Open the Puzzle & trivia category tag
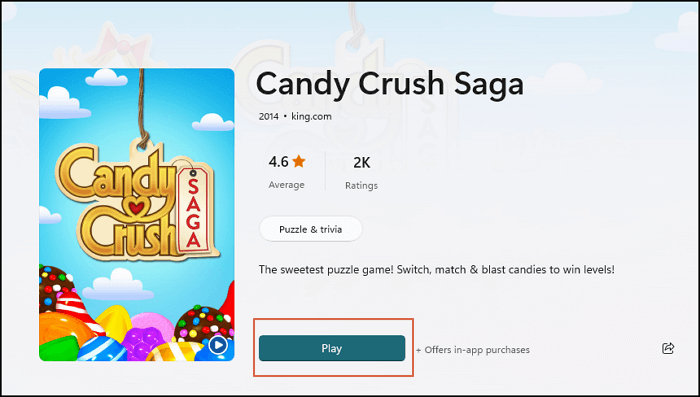The width and height of the screenshot is (700, 397). click(311, 230)
